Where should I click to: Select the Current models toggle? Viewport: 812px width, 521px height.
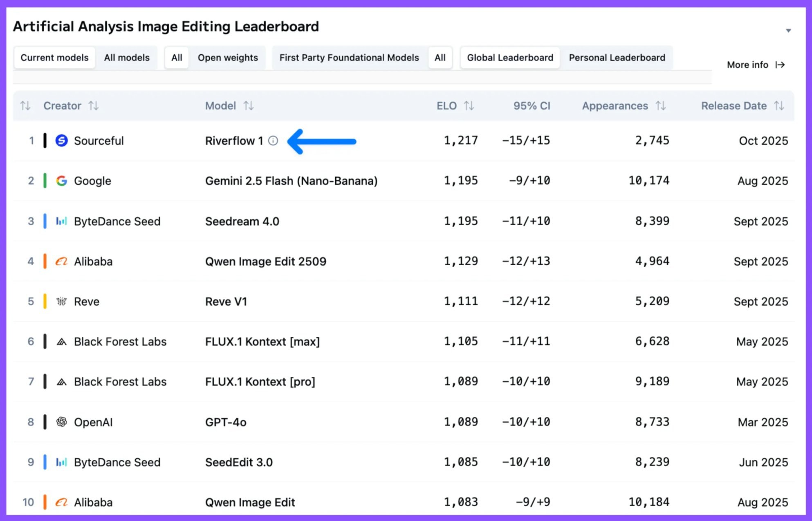54,58
